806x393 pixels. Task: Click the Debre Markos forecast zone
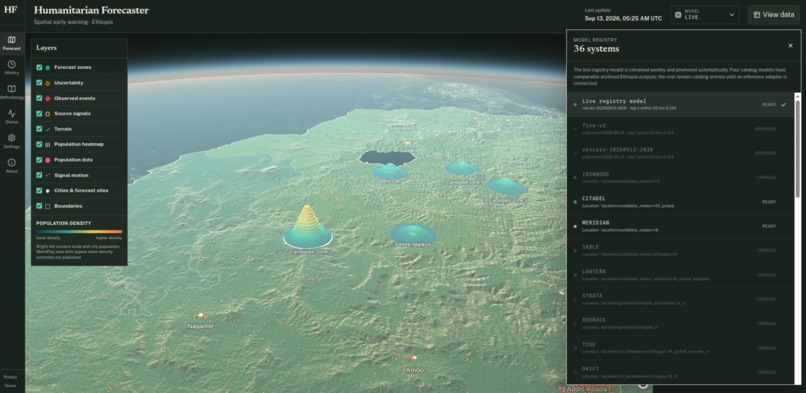(413, 234)
